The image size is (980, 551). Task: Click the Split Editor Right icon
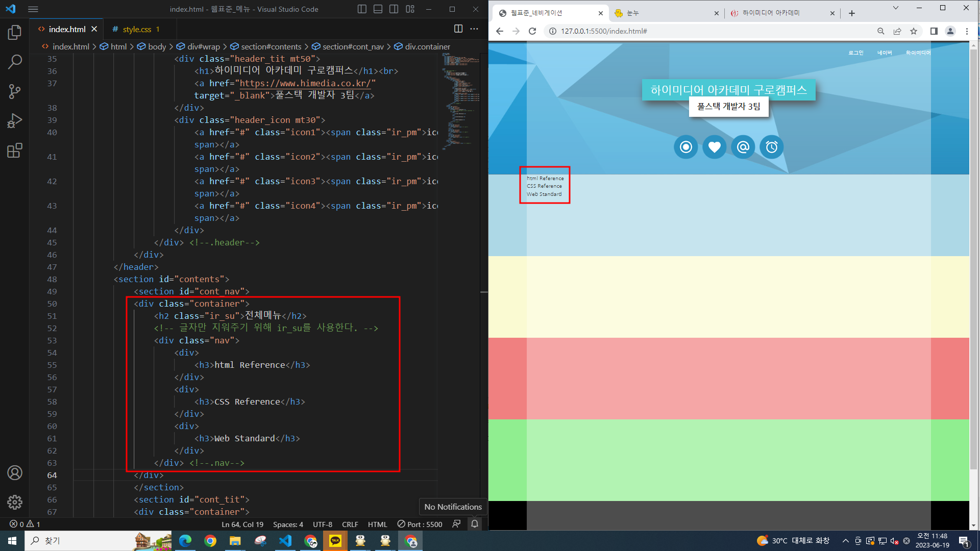tap(458, 29)
